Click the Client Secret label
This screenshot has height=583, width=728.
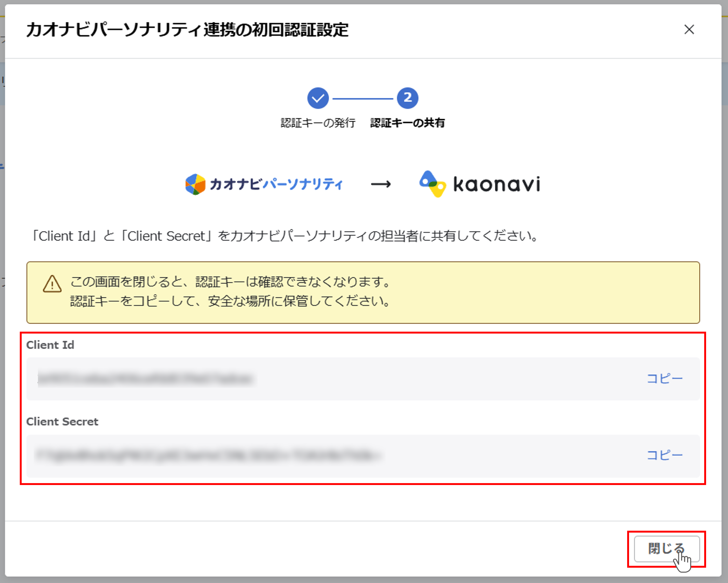(62, 421)
